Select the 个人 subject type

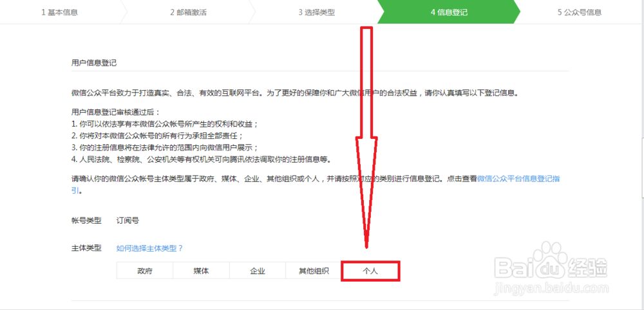(370, 271)
